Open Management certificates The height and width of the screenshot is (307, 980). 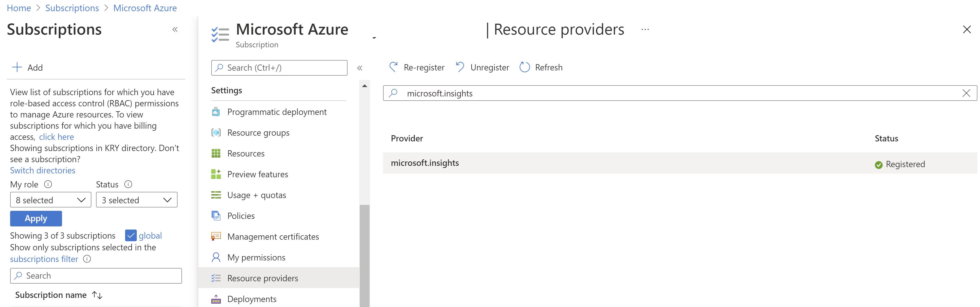(x=273, y=236)
